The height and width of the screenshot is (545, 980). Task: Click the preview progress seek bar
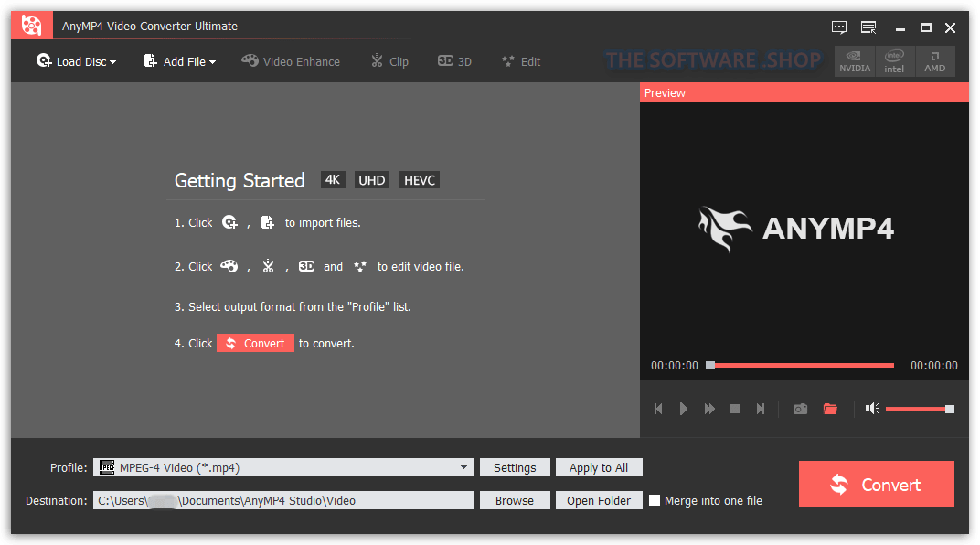coord(800,365)
